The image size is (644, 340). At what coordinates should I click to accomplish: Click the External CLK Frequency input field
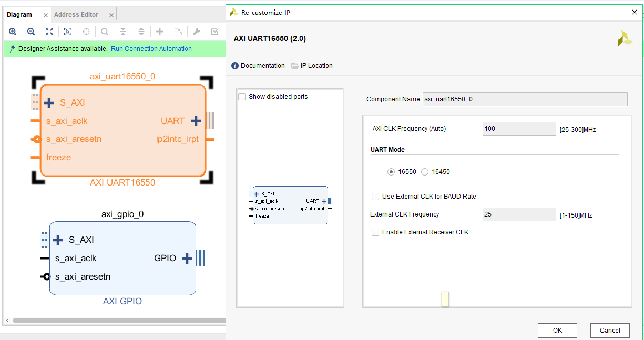pos(519,214)
